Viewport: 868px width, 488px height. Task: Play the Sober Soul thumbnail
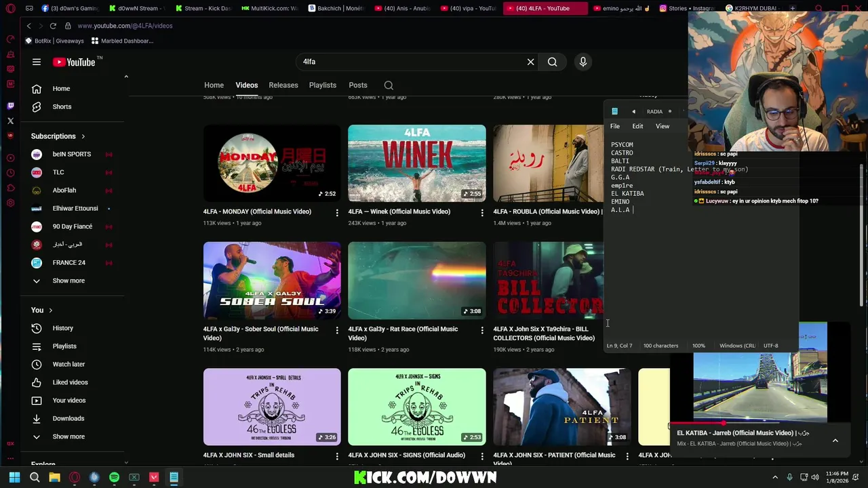coord(272,281)
